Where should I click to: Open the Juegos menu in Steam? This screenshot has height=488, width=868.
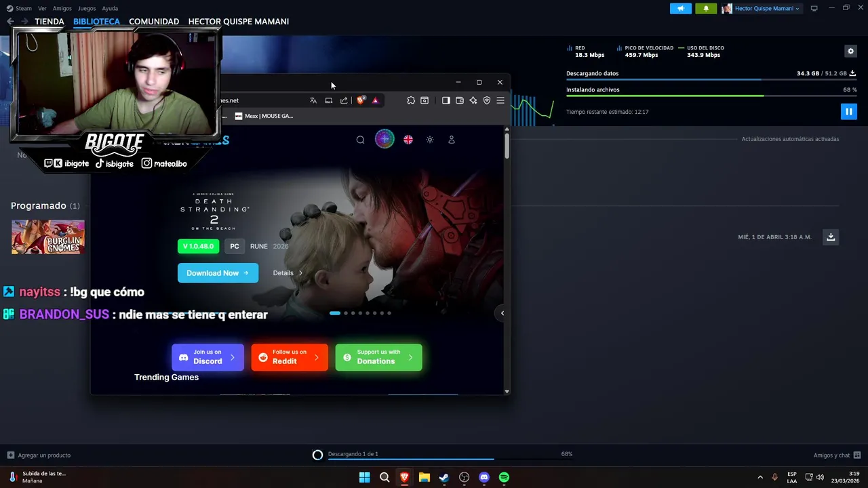87,8
